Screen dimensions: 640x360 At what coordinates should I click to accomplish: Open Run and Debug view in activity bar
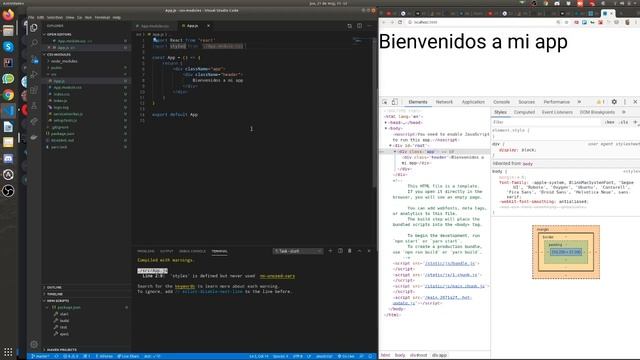click(x=34, y=74)
